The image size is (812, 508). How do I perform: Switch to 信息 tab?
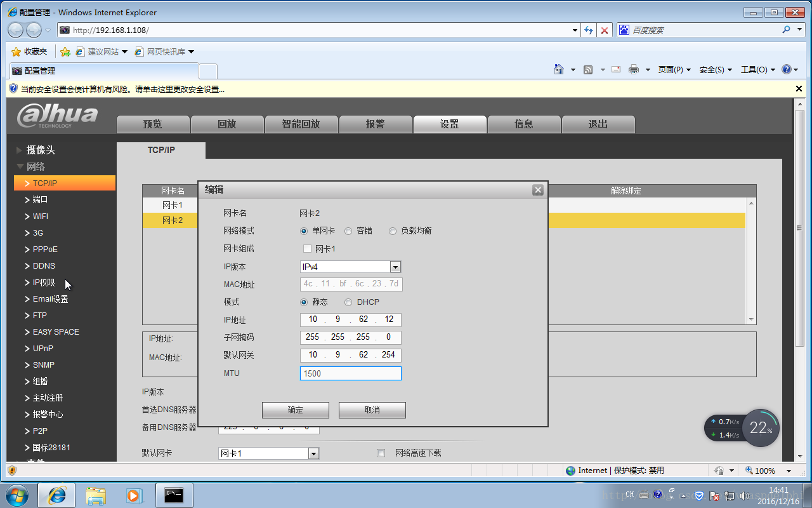click(524, 124)
